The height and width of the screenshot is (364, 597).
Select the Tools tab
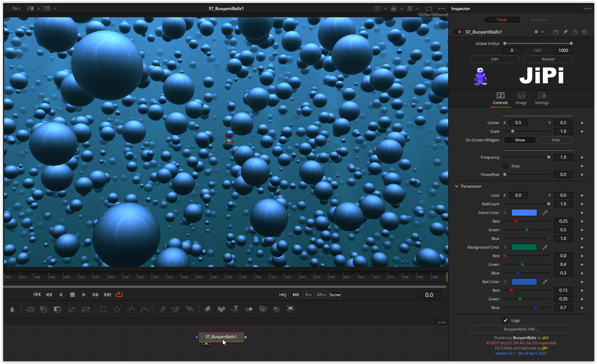[501, 20]
